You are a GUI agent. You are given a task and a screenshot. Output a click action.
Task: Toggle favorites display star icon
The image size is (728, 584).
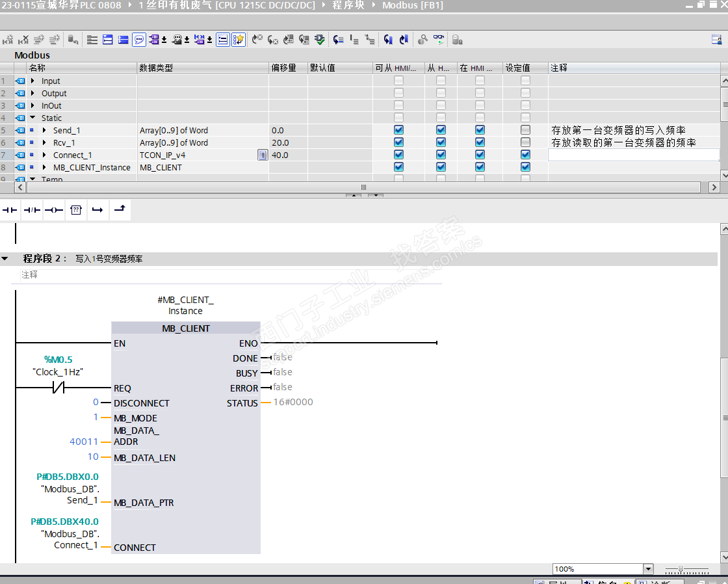[x=239, y=40]
